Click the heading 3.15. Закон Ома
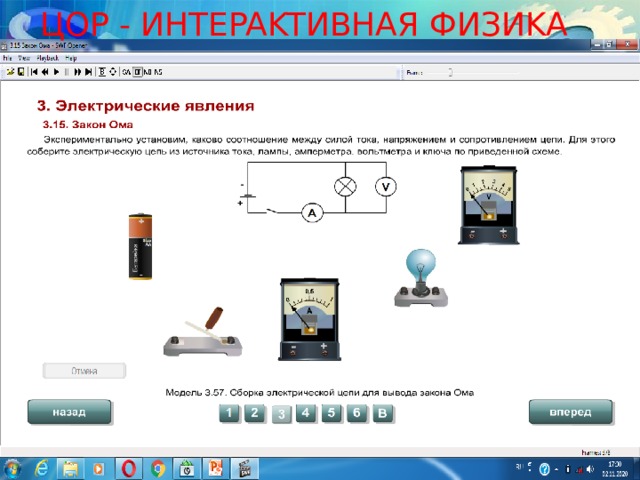Screen dimensions: 640x480 [x=88, y=124]
